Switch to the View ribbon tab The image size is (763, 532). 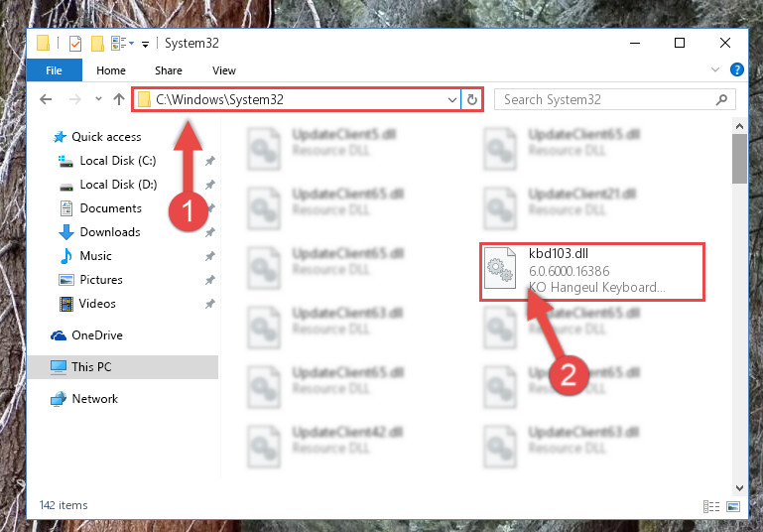pyautogui.click(x=224, y=70)
